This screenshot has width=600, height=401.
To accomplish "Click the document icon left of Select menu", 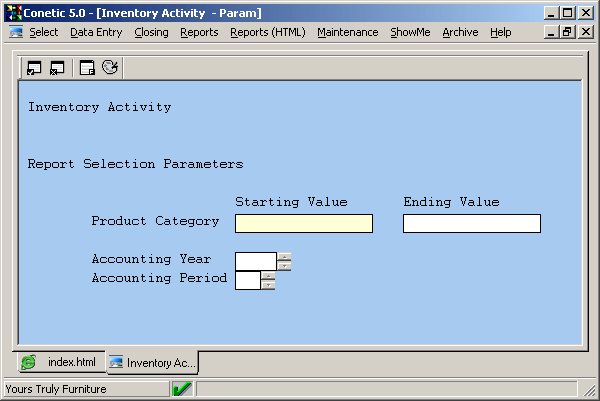I will point(16,32).
